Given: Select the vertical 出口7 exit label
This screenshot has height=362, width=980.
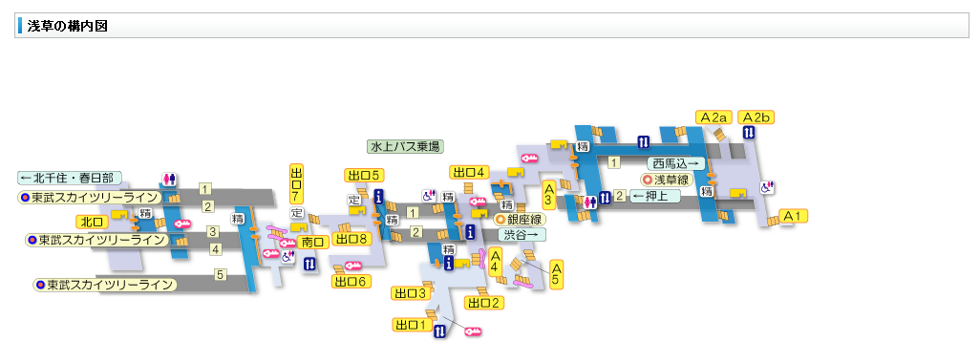Looking at the screenshot, I should [296, 183].
